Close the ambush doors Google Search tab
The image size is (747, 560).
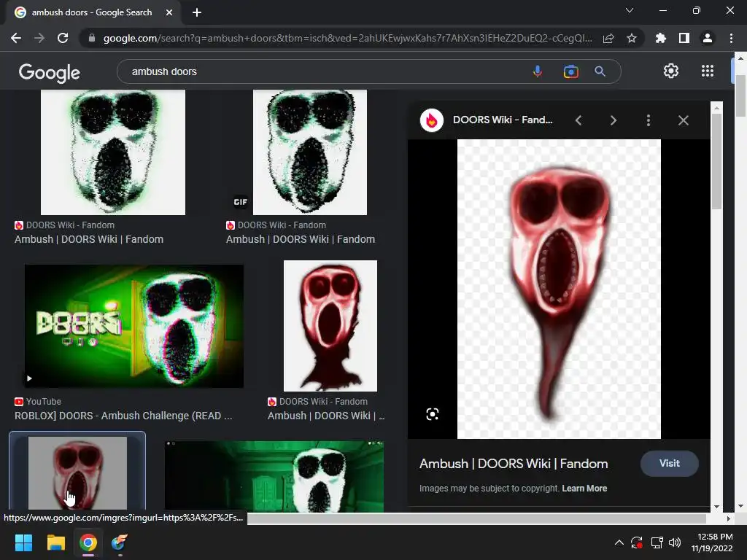click(x=169, y=12)
